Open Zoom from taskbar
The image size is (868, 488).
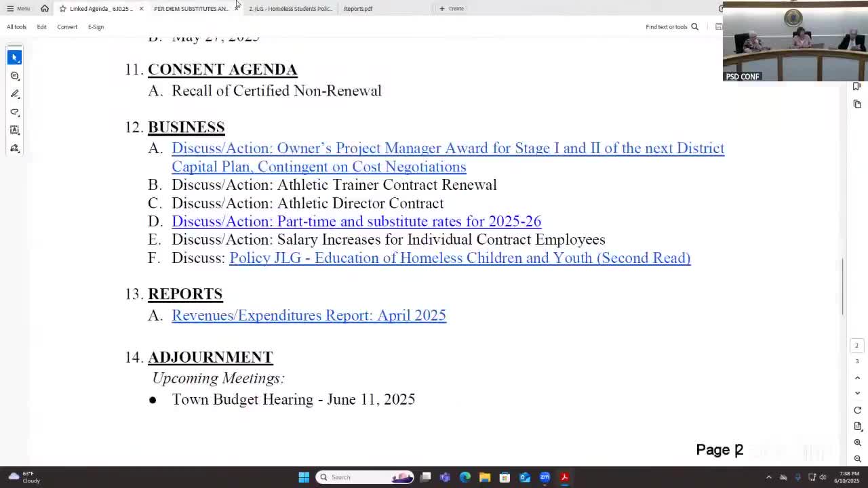click(x=545, y=477)
